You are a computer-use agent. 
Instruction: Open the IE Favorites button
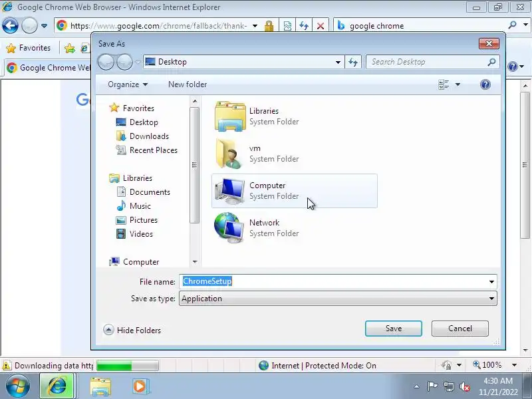(x=29, y=48)
